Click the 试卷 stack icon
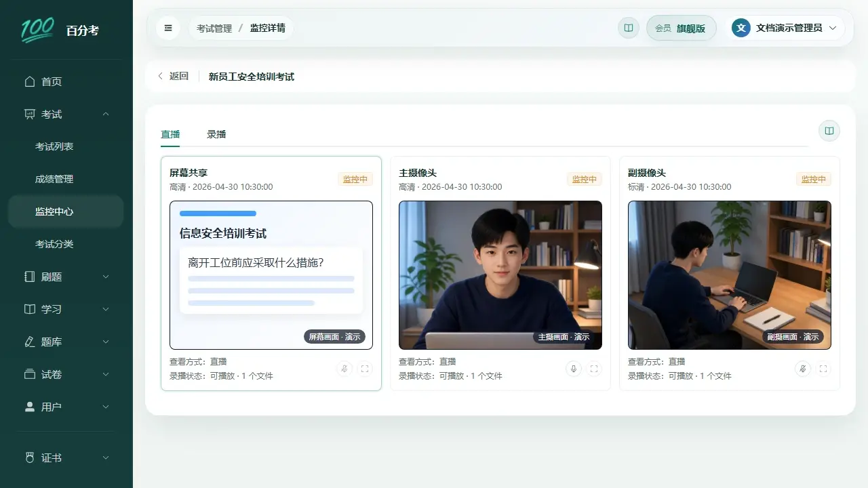 [29, 374]
